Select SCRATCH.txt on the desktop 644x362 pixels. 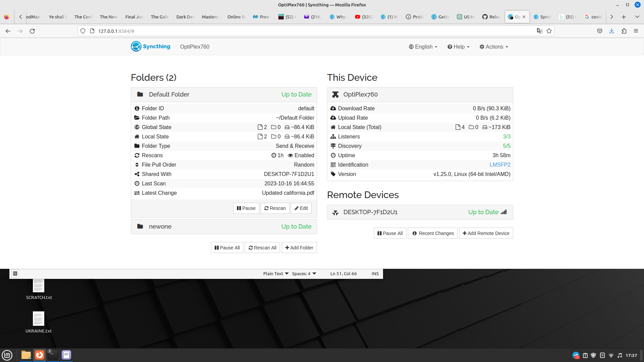pos(39,290)
